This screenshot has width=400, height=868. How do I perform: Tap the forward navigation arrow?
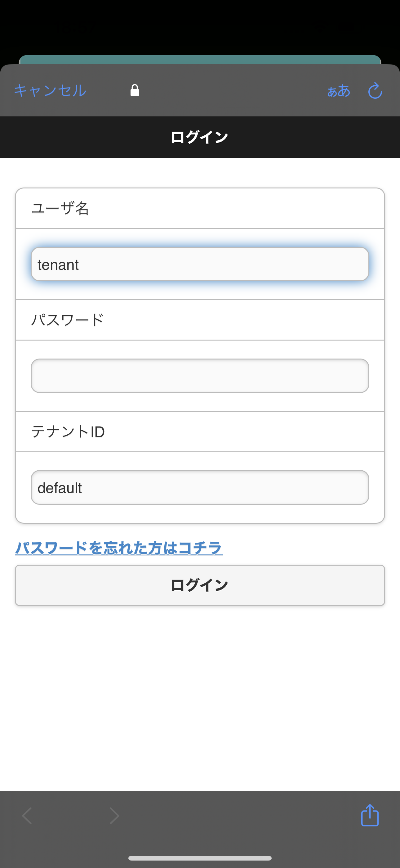[114, 816]
